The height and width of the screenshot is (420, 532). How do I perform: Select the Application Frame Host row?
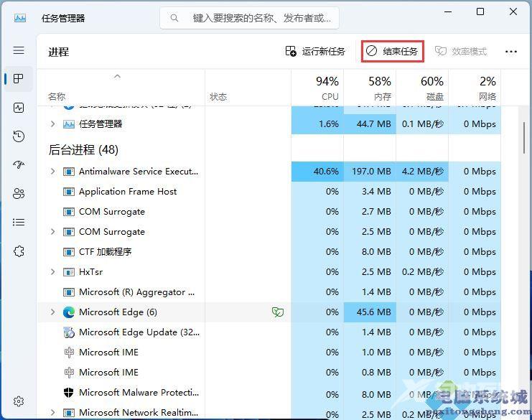[269, 192]
